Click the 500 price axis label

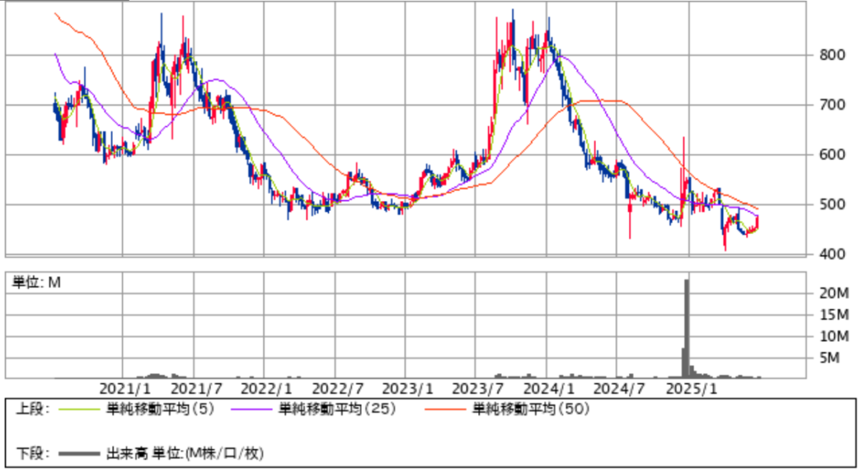832,204
